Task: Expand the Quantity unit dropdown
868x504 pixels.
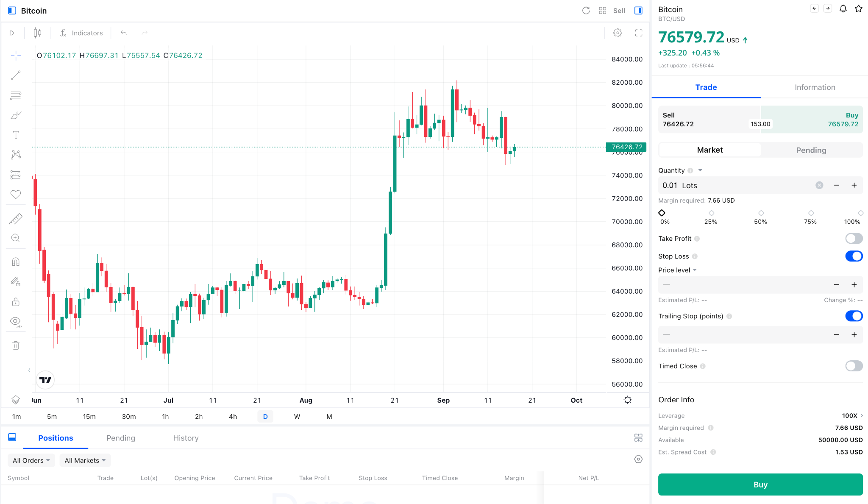Action: click(700, 170)
